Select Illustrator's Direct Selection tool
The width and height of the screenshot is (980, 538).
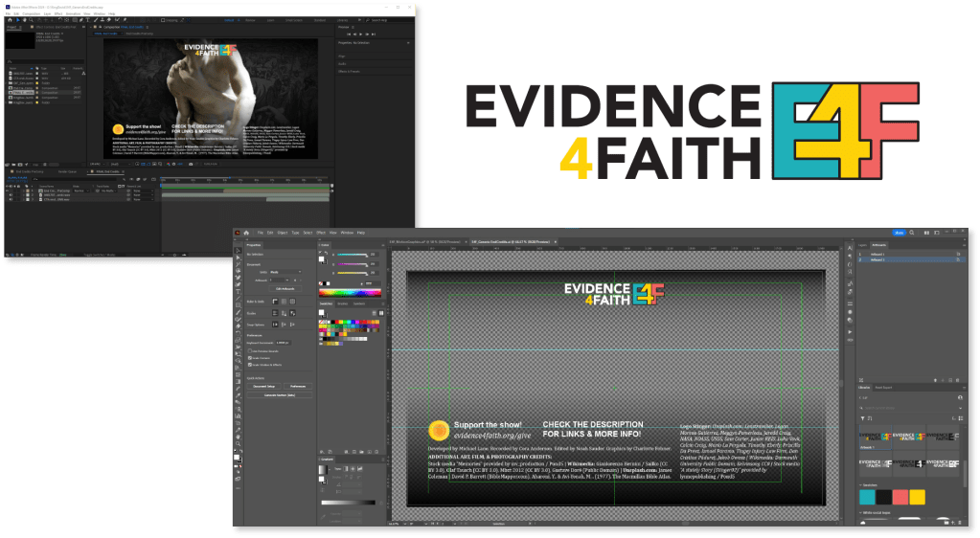pos(239,258)
